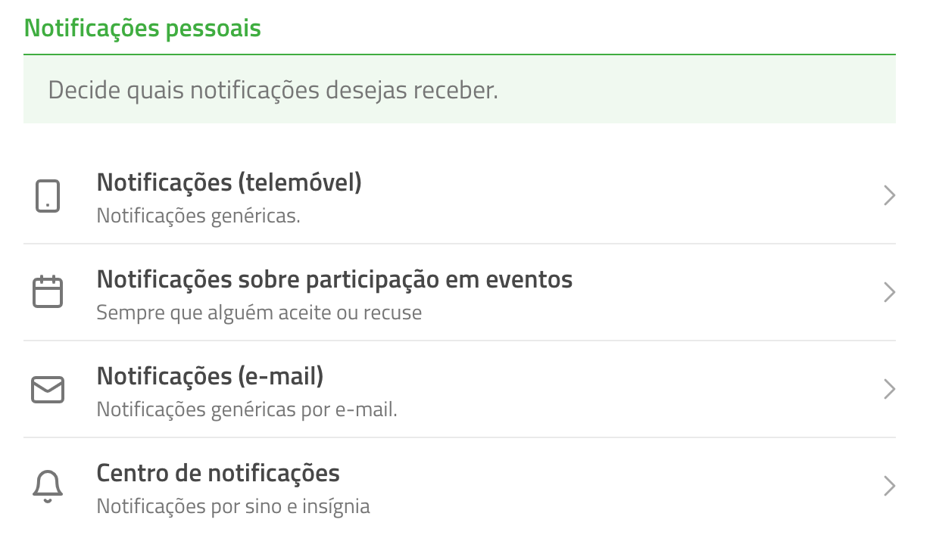The height and width of the screenshot is (560, 936).
Task: Expand the Centro de notificações chevron arrow
Action: (890, 486)
